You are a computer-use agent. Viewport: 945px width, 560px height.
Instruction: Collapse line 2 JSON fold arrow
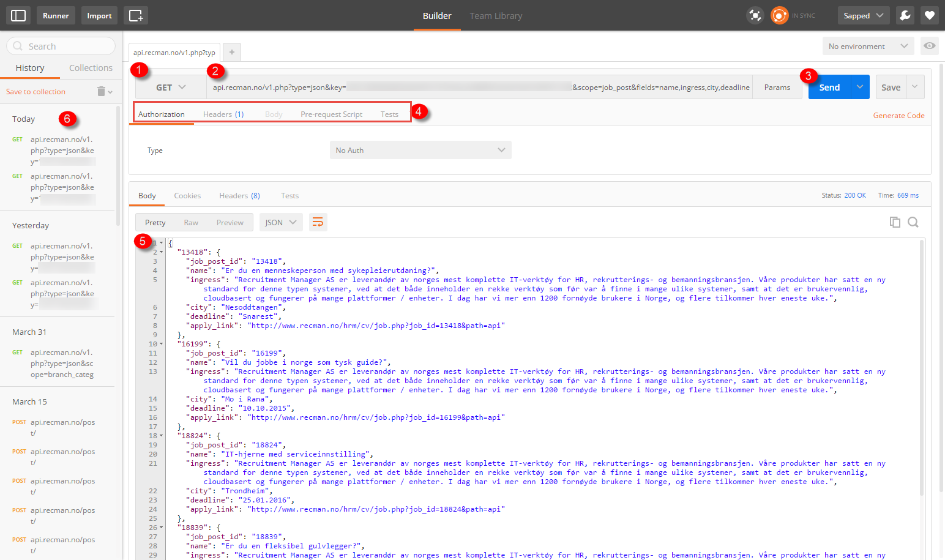point(162,252)
